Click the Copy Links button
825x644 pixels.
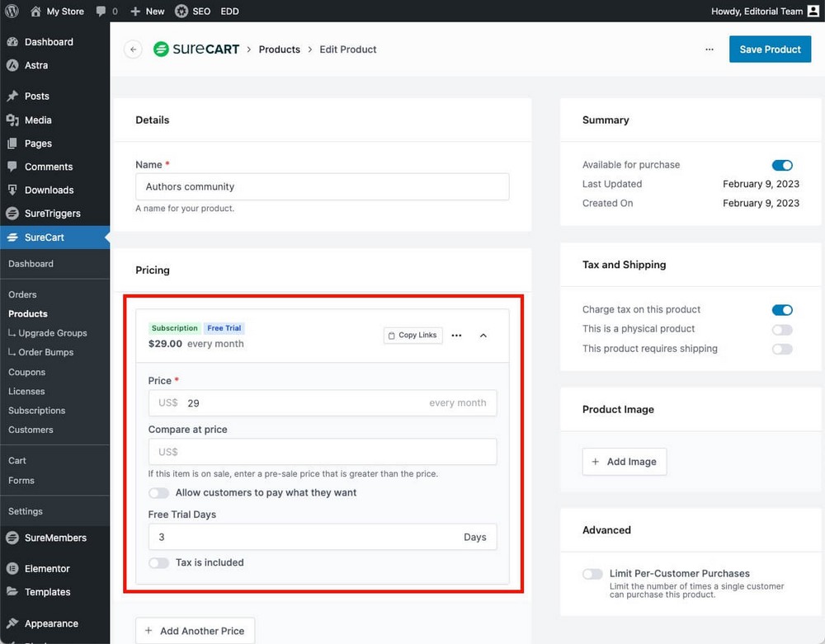[x=412, y=336]
